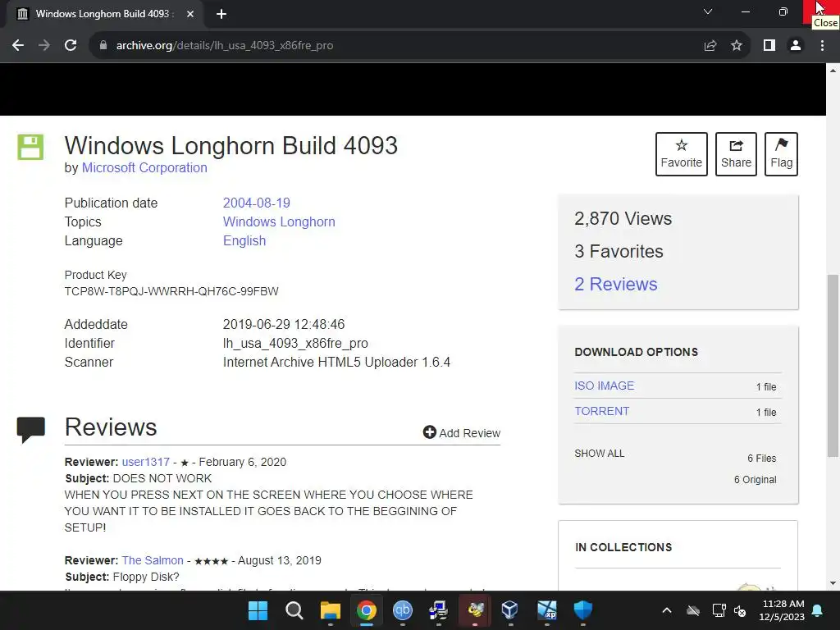Reload the archive.org page
Image resolution: width=840 pixels, height=630 pixels.
[71, 46]
